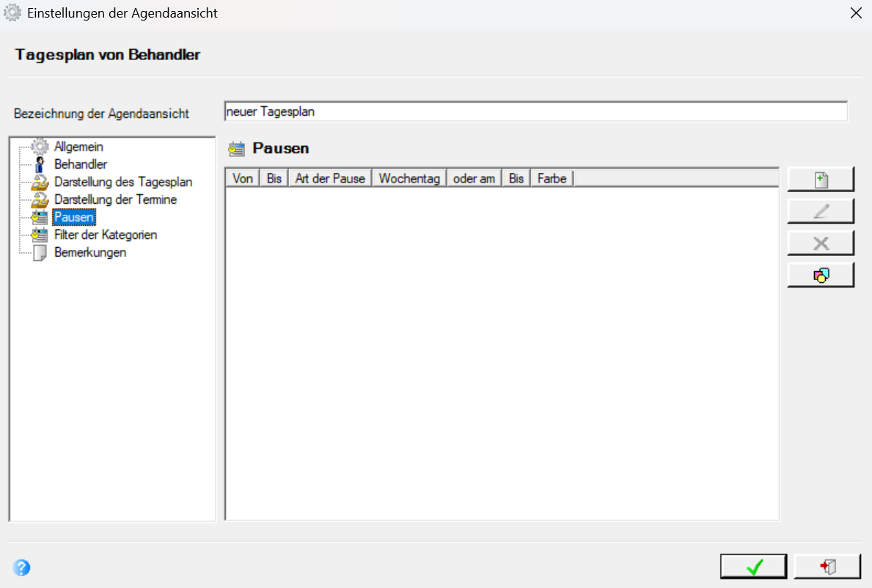Click the Wochentag column header
Screen dimensions: 872x588
(409, 178)
